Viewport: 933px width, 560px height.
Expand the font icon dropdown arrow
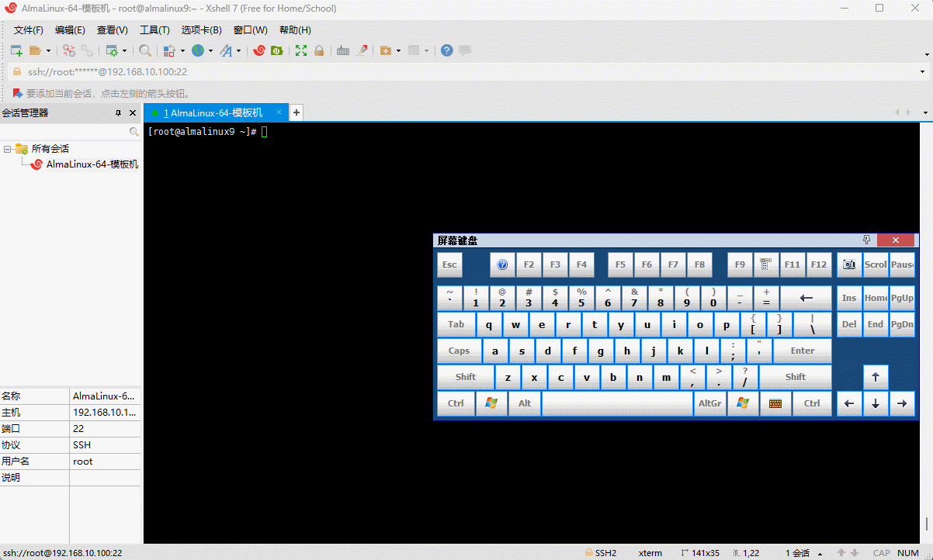click(x=238, y=51)
